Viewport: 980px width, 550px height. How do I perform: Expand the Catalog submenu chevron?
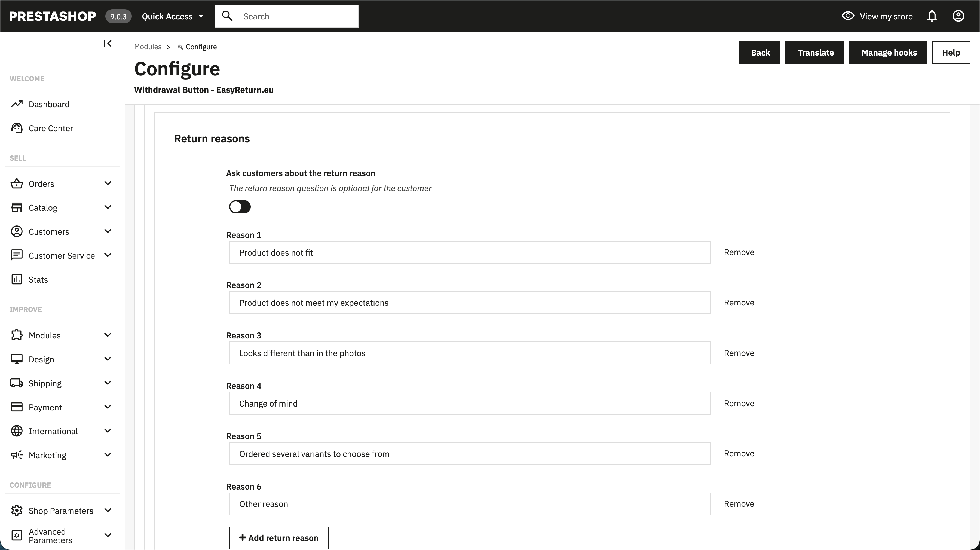click(108, 207)
